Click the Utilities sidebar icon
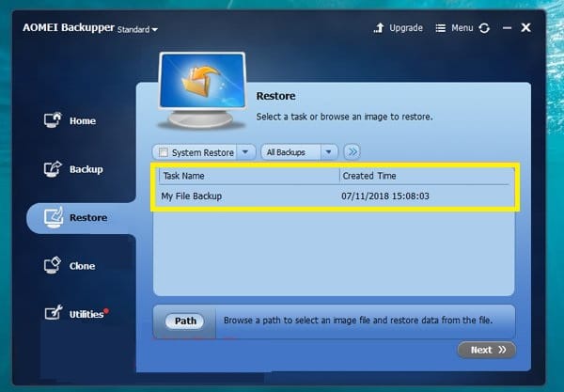 coord(54,313)
